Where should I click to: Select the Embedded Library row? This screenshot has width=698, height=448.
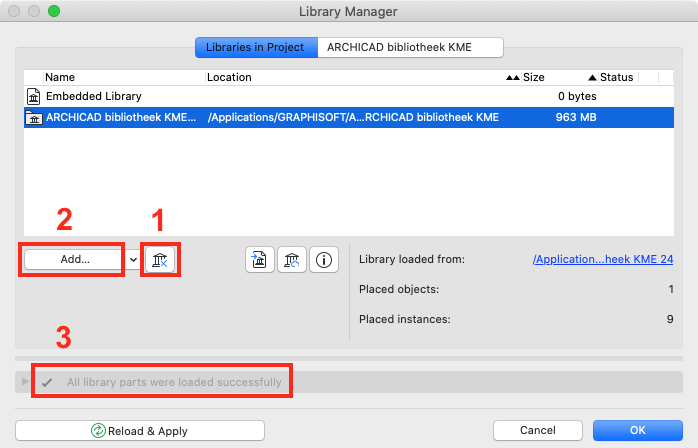[349, 96]
